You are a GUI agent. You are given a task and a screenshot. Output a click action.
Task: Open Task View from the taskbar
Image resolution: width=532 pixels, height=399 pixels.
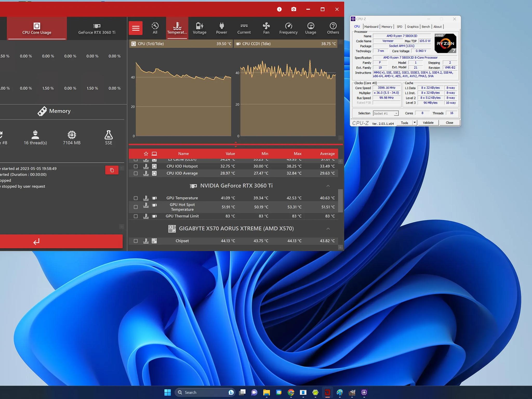click(x=242, y=392)
